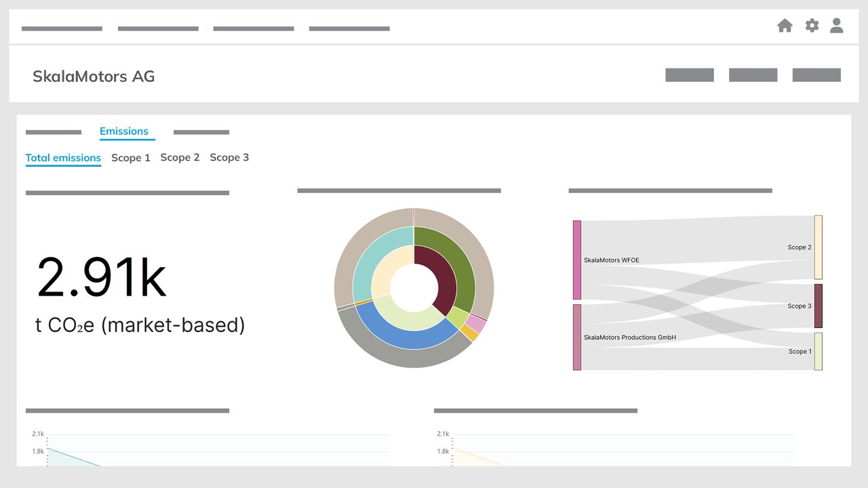Click the home icon in the top bar
Screen dimensions: 868x488
785,25
